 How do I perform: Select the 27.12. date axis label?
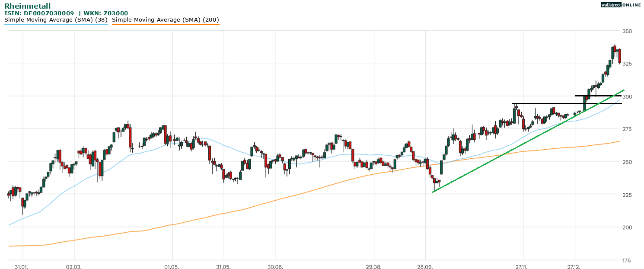click(574, 267)
